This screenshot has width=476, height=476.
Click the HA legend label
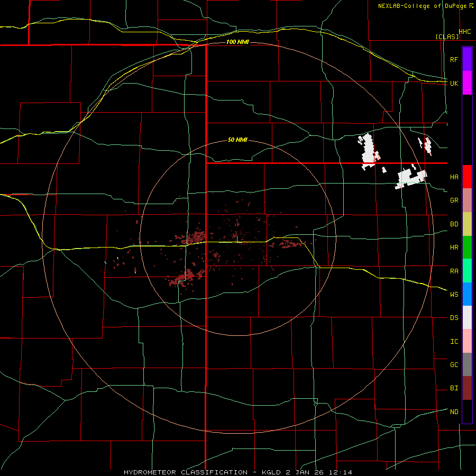(x=454, y=177)
